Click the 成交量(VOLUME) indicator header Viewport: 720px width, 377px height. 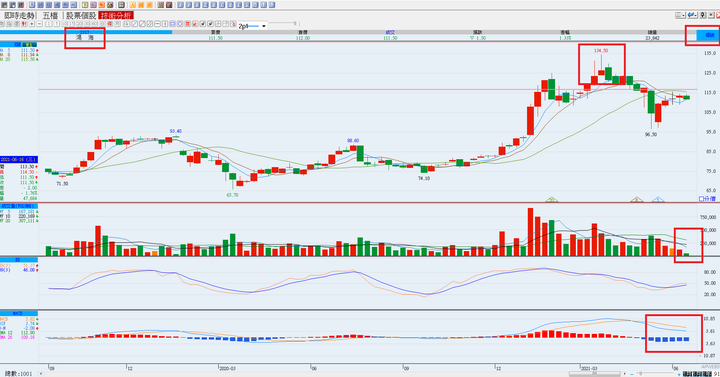pos(19,206)
